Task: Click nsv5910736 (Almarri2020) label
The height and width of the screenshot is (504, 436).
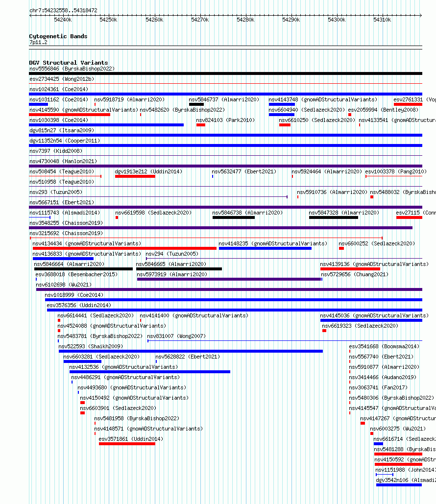Action: [332, 192]
